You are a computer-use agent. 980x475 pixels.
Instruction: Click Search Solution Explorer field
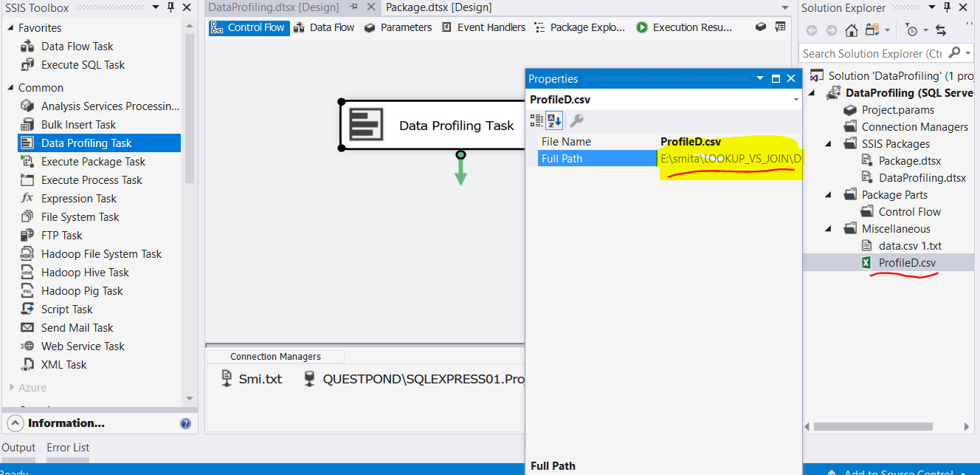coord(872,53)
